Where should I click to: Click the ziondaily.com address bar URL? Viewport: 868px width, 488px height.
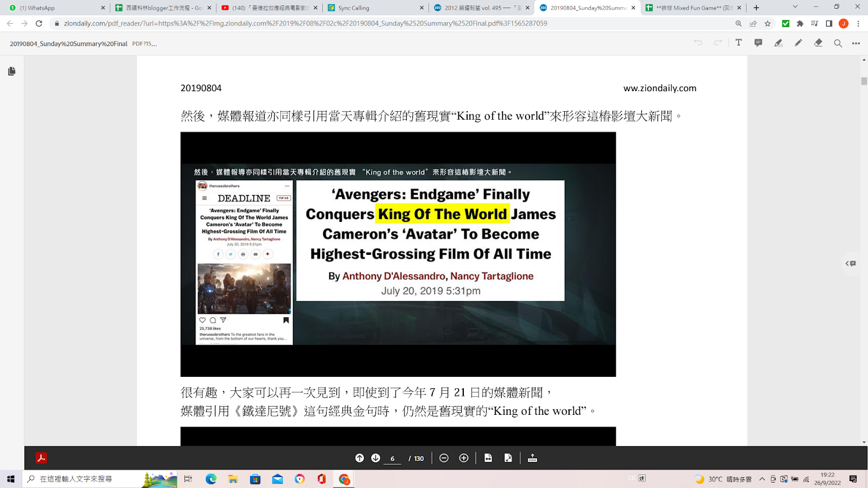pos(305,23)
